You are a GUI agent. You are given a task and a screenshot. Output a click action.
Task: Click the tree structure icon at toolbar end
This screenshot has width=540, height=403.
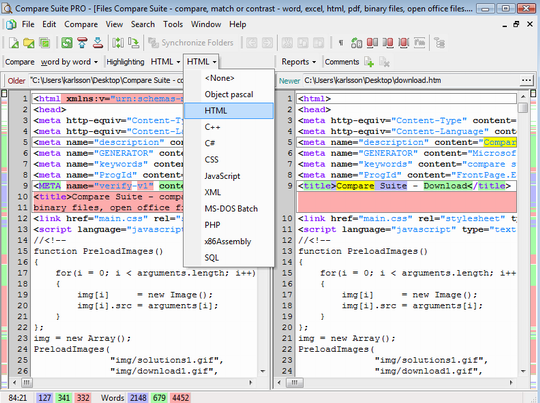tap(439, 43)
